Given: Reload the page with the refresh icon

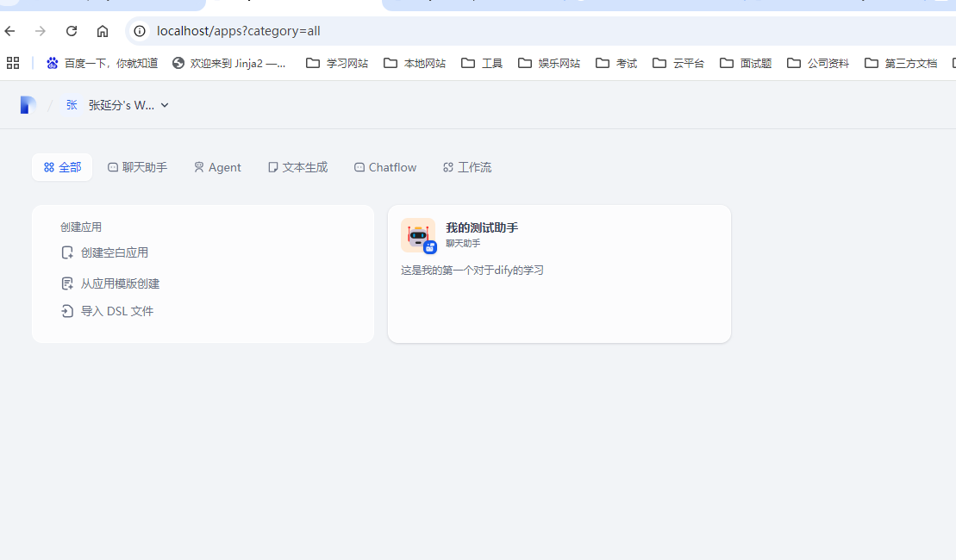Looking at the screenshot, I should [x=72, y=31].
